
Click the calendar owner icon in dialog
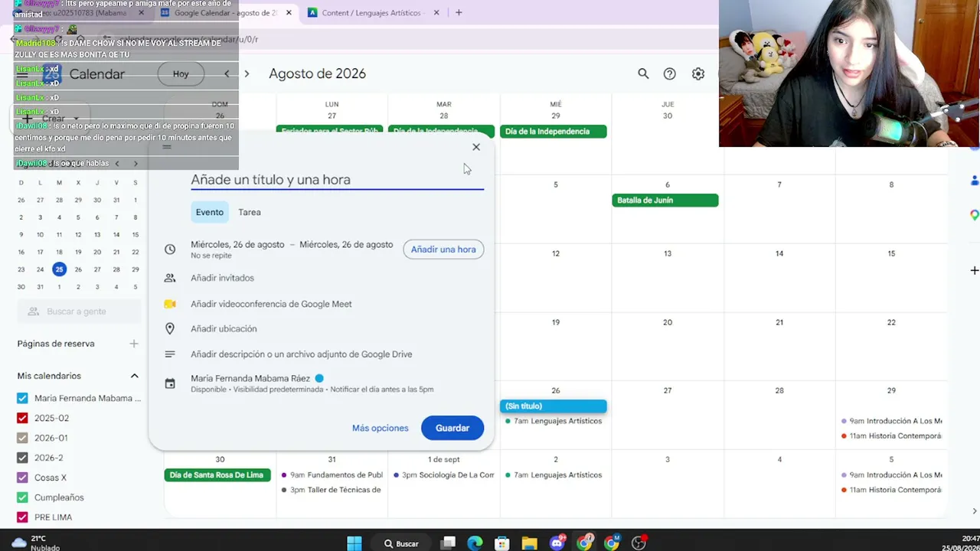pyautogui.click(x=170, y=383)
